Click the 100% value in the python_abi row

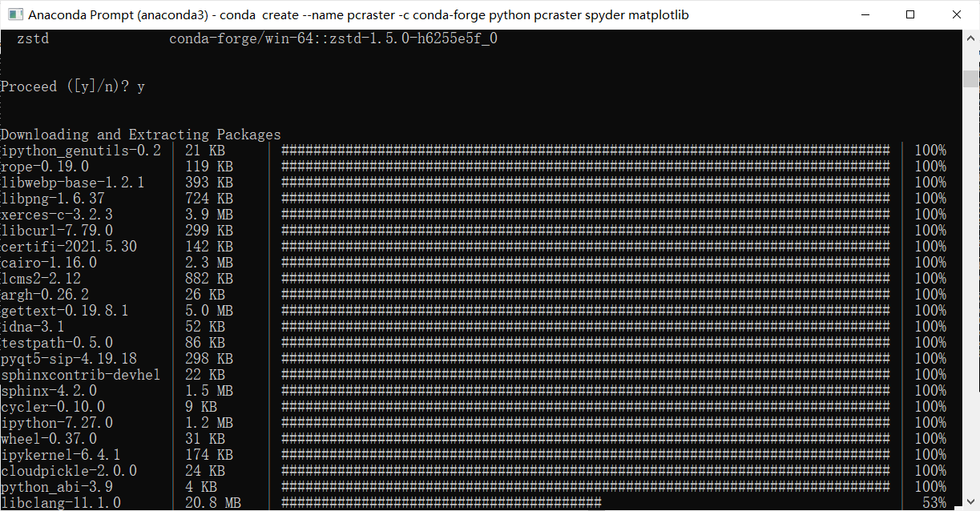point(930,487)
